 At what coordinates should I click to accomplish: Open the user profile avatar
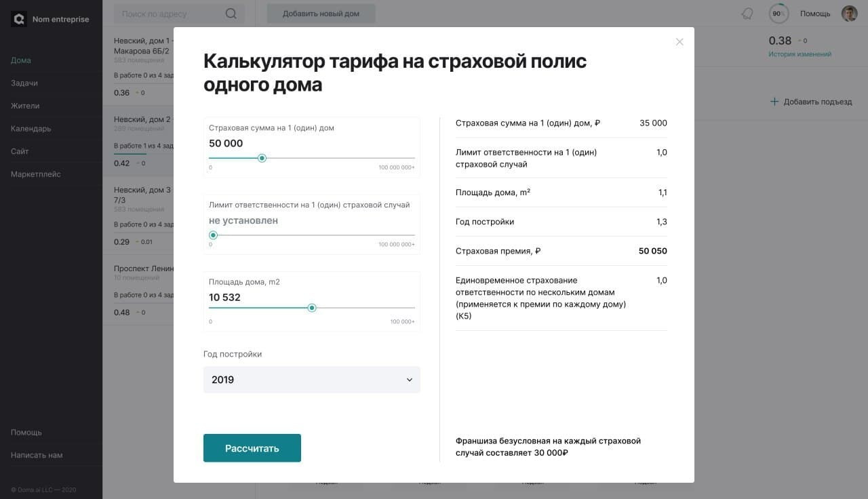849,14
